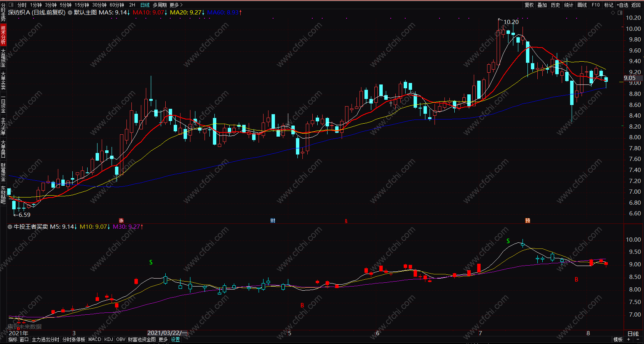
Task: Open the 大单买卖 side tab
Action: 3,81
